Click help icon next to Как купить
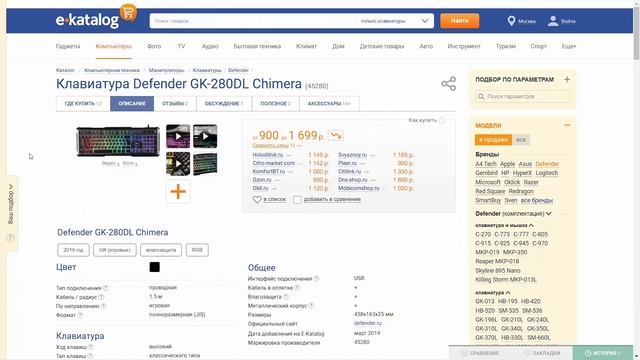This screenshot has width=640, height=360. (442, 120)
